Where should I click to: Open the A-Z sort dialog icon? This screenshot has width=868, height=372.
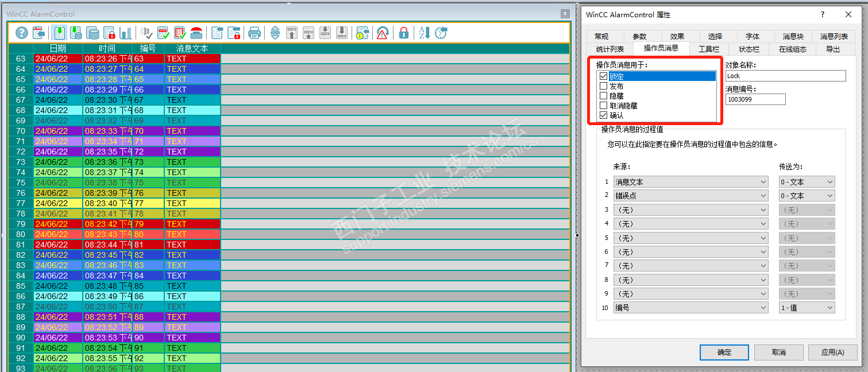tap(425, 33)
